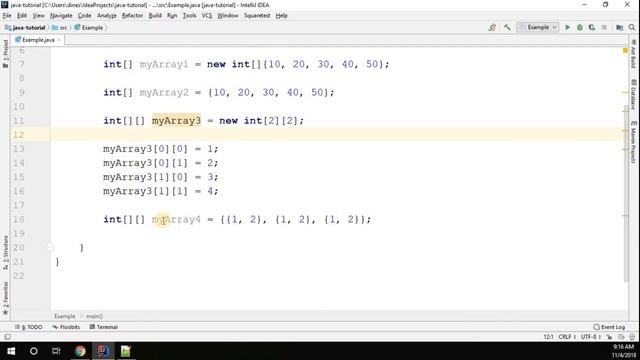
Task: Open the Favorites tool window sidebar tab
Action: 5,299
